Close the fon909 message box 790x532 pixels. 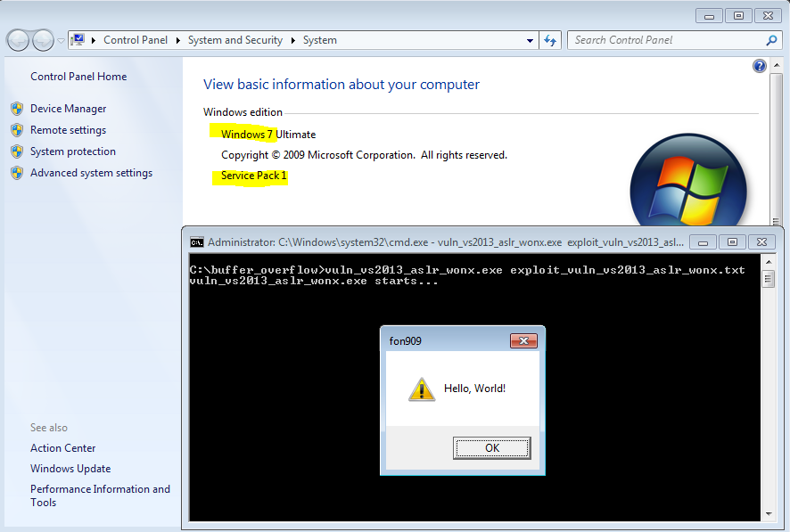[523, 340]
